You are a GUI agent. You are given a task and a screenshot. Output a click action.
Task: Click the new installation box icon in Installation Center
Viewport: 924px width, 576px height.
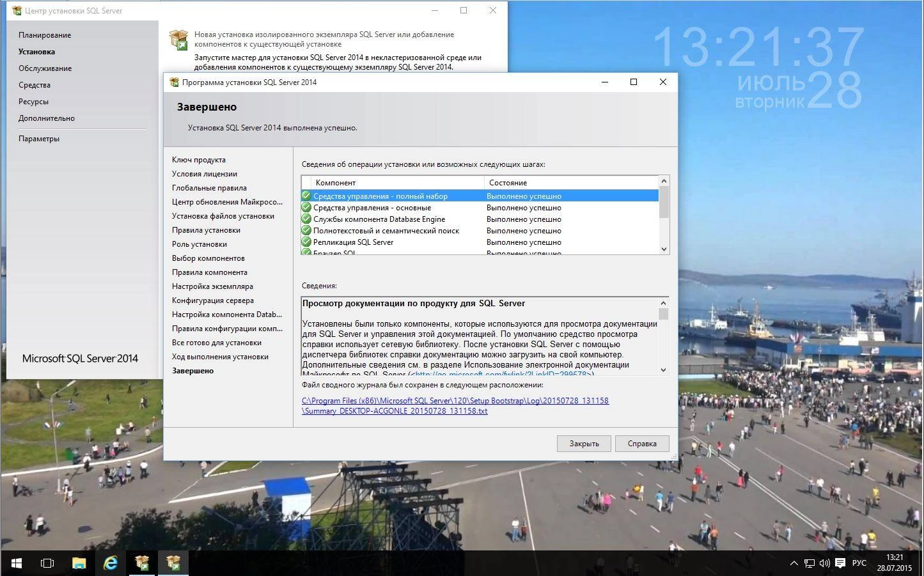179,40
